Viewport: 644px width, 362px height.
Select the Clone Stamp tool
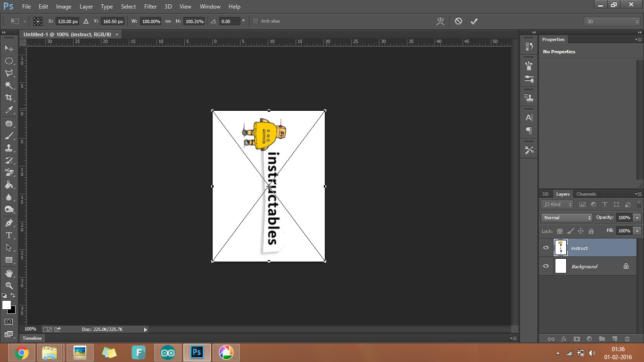pos(9,148)
